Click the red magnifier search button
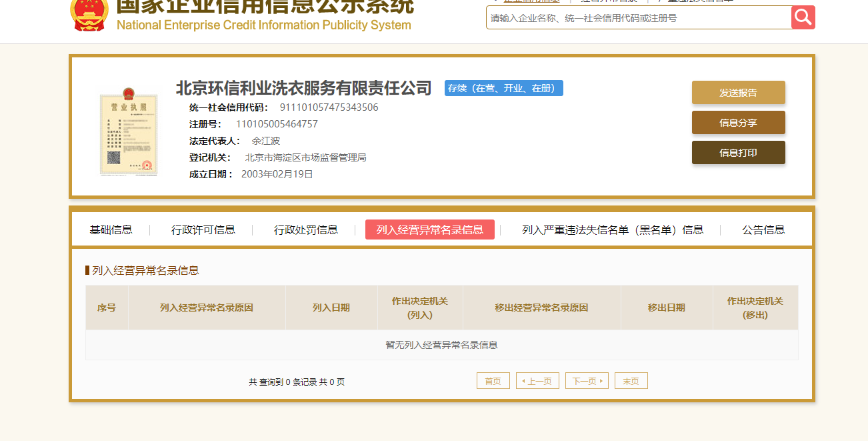 [x=803, y=17]
